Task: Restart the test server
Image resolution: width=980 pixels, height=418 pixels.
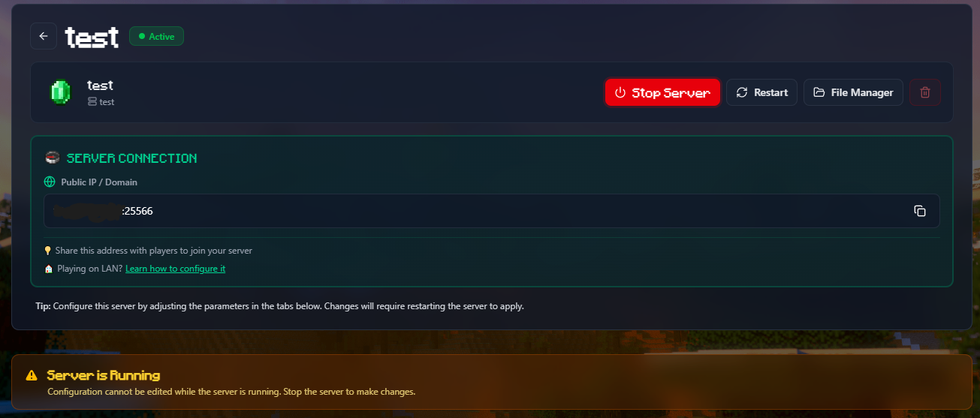Action: coord(761,92)
